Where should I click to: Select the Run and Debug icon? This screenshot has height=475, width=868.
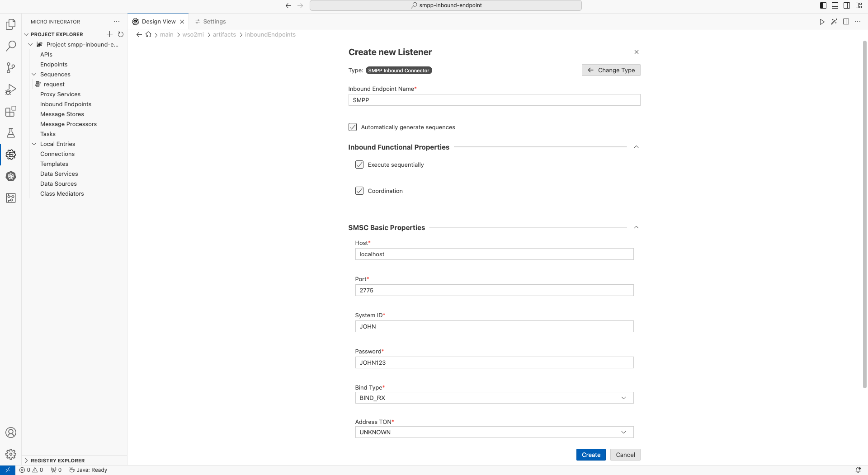point(11,89)
